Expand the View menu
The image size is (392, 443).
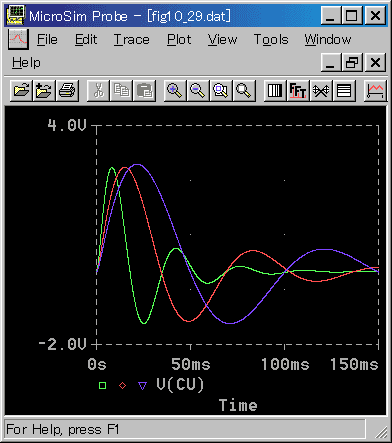pyautogui.click(x=222, y=40)
